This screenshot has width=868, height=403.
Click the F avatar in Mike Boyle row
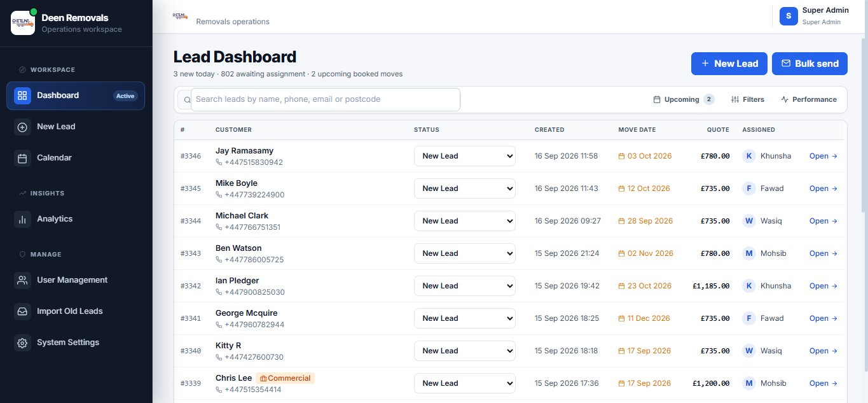tap(749, 188)
